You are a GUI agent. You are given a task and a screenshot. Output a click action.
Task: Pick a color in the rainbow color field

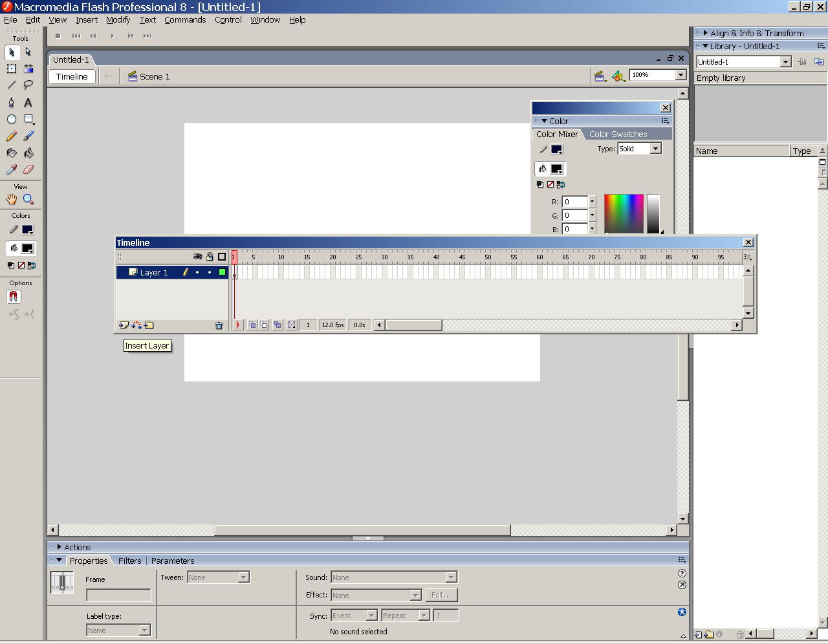(x=624, y=213)
